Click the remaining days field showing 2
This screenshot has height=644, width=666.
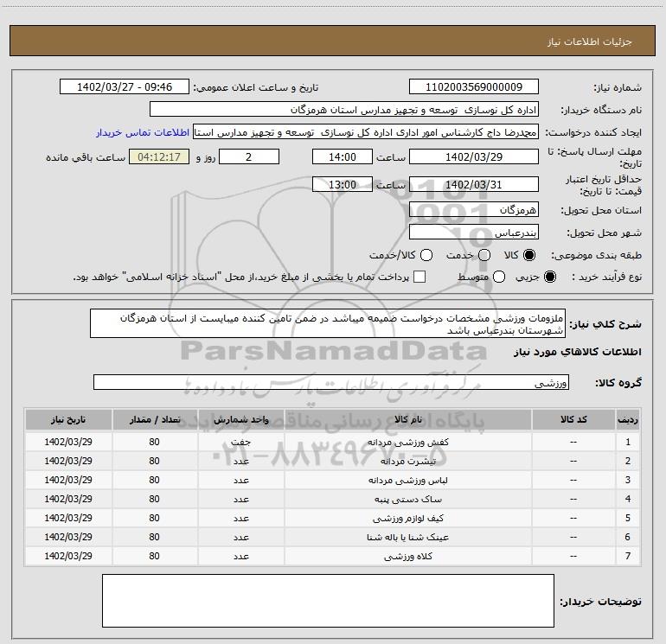(249, 156)
